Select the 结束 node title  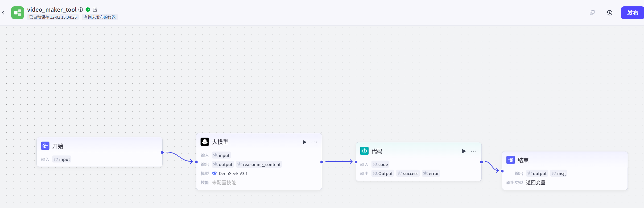(x=523, y=160)
